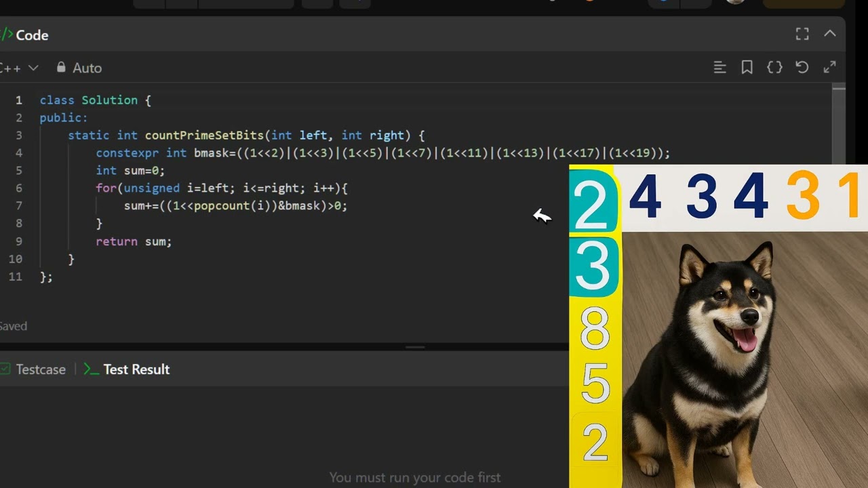Viewport: 868px width, 488px height.
Task: Click the panel divider drag handle
Action: coord(415,347)
